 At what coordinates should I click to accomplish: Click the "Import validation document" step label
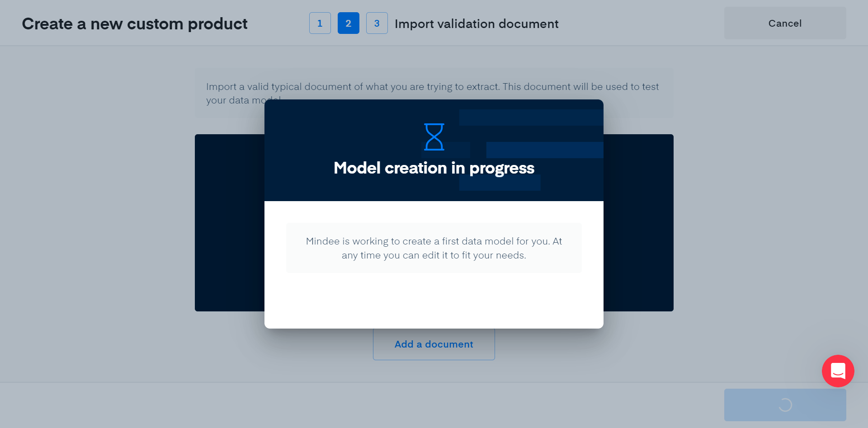(x=476, y=24)
